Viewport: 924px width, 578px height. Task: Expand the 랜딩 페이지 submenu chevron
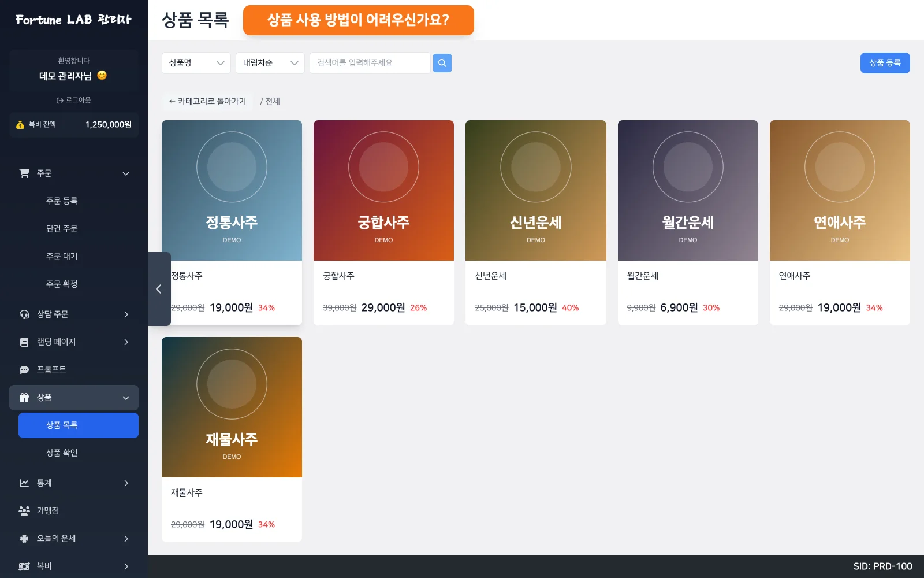tap(126, 342)
